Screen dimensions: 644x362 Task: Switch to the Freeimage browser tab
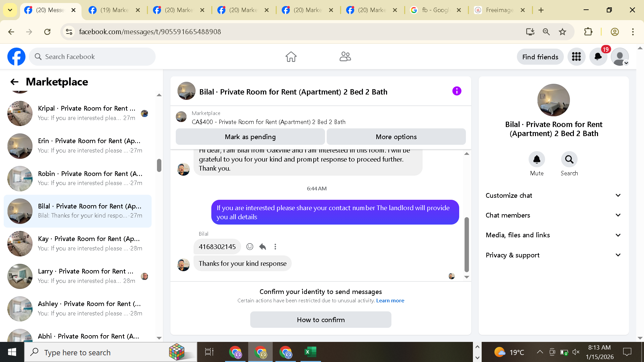tap(499, 10)
